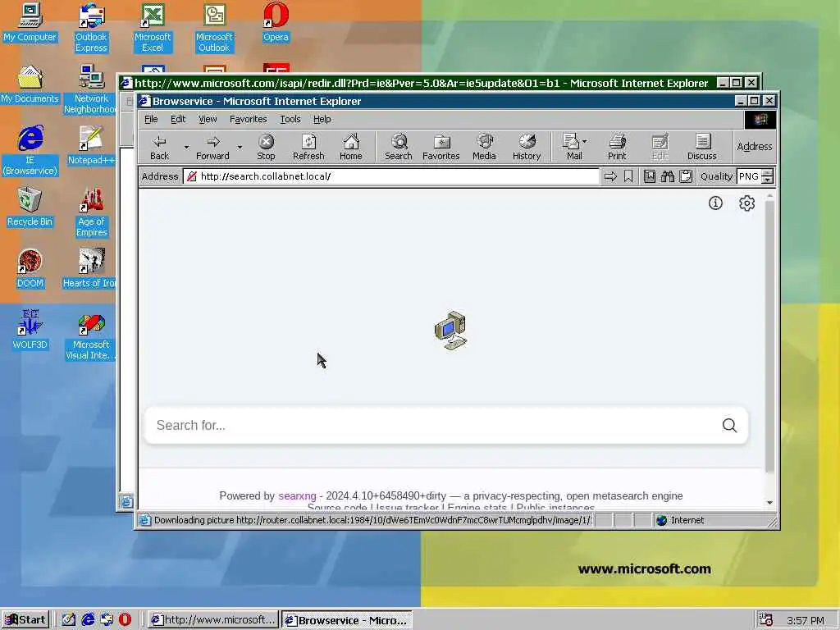The image size is (840, 630).
Task: Open the Discuss toolbar button
Action: click(x=702, y=148)
